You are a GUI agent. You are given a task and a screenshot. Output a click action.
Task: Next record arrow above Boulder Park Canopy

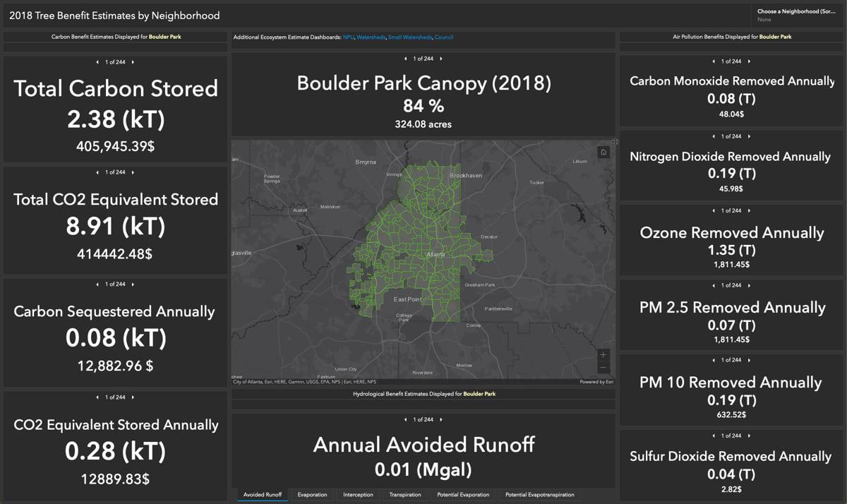click(441, 59)
